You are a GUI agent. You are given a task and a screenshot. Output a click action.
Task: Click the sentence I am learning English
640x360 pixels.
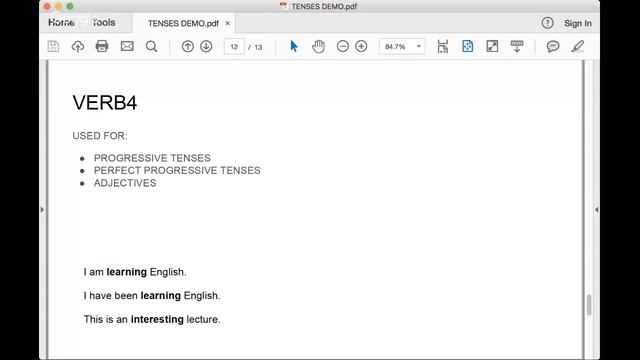click(135, 272)
